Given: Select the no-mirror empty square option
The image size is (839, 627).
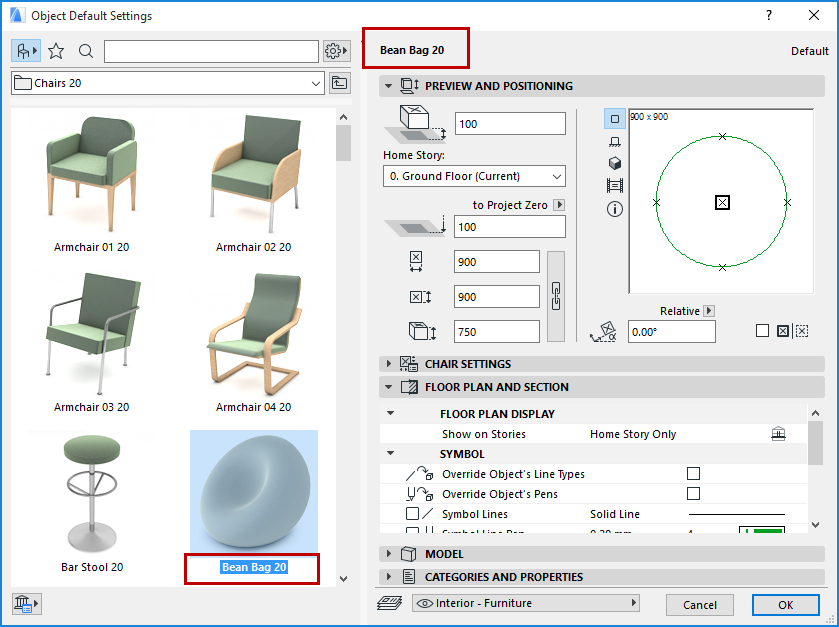Looking at the screenshot, I should tap(762, 331).
